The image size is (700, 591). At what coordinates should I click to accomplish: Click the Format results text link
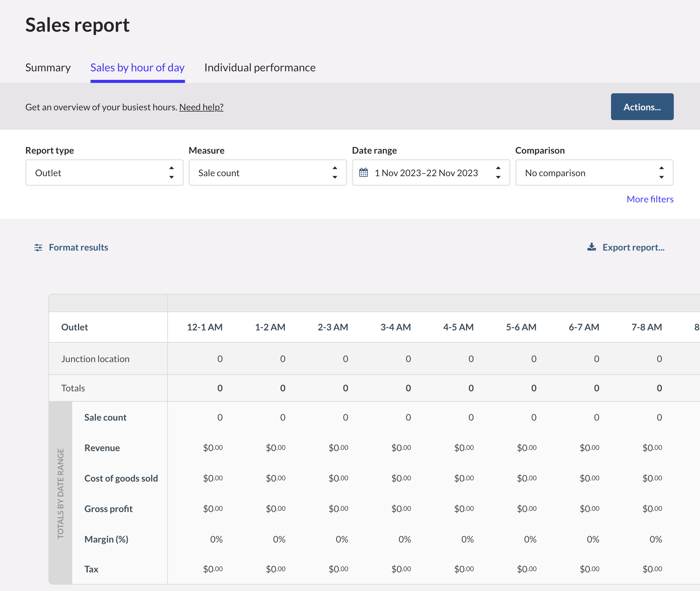tap(78, 247)
